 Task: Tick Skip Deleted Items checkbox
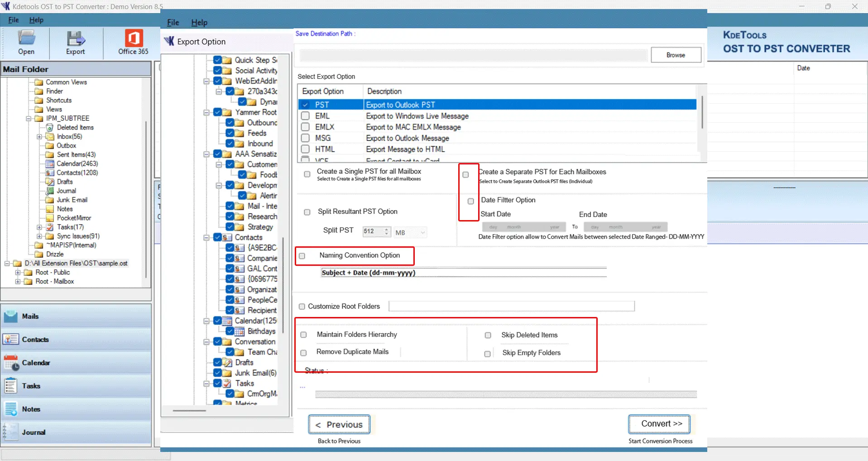click(488, 335)
